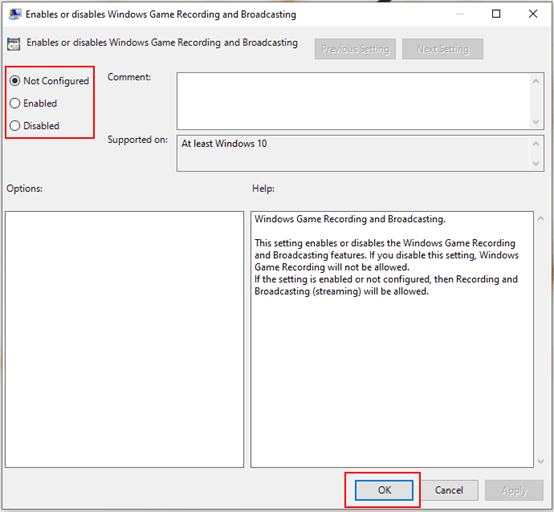
Task: Click the Next Setting button
Action: [442, 49]
